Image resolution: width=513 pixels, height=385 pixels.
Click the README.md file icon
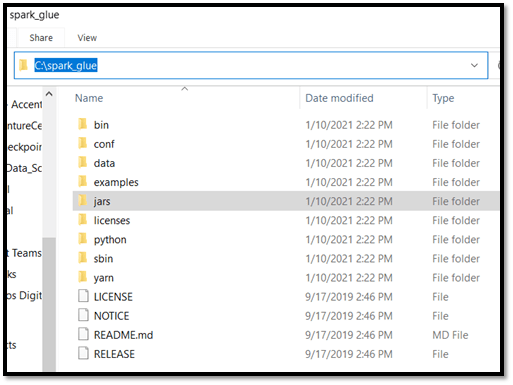pyautogui.click(x=83, y=334)
